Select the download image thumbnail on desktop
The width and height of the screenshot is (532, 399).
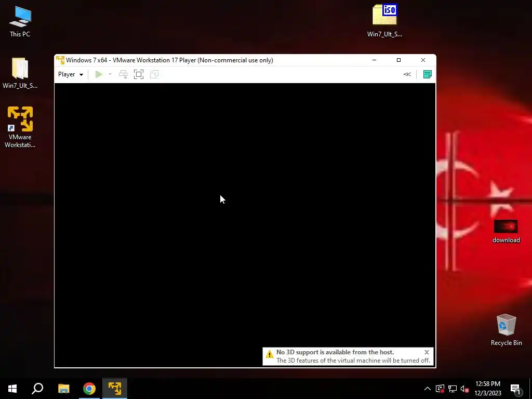[x=506, y=231]
